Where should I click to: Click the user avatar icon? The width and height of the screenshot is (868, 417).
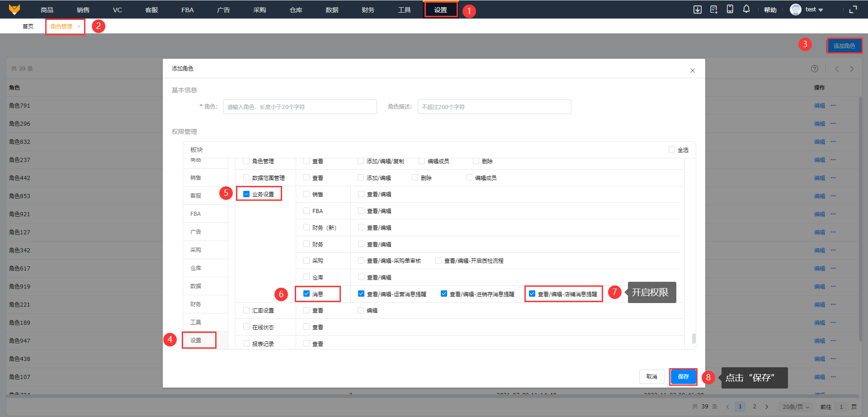point(796,9)
